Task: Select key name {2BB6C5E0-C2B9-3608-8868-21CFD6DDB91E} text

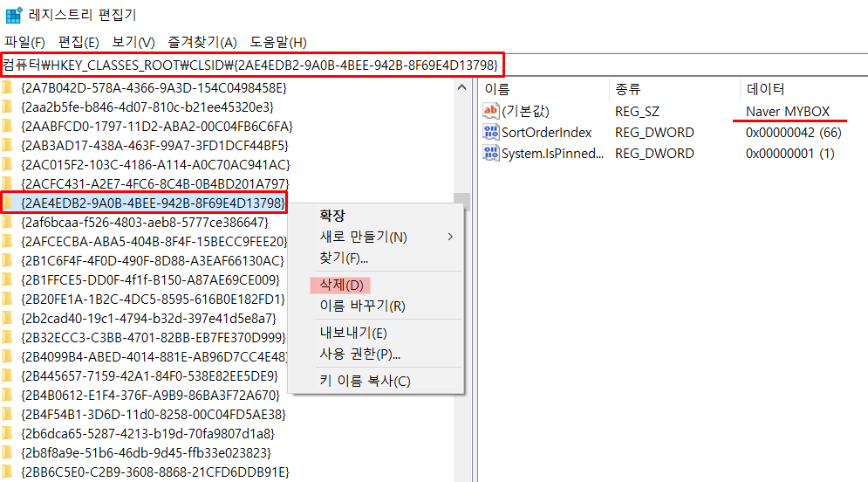Action: pyautogui.click(x=155, y=472)
